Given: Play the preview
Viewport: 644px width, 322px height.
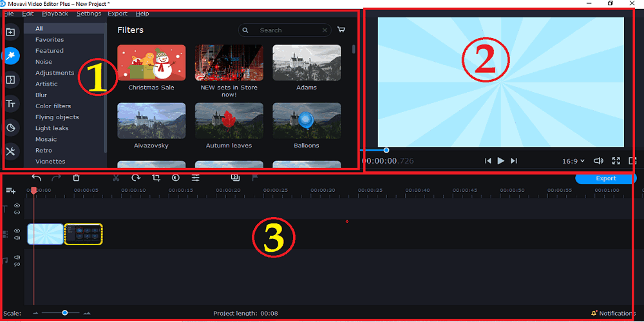Looking at the screenshot, I should click(500, 161).
